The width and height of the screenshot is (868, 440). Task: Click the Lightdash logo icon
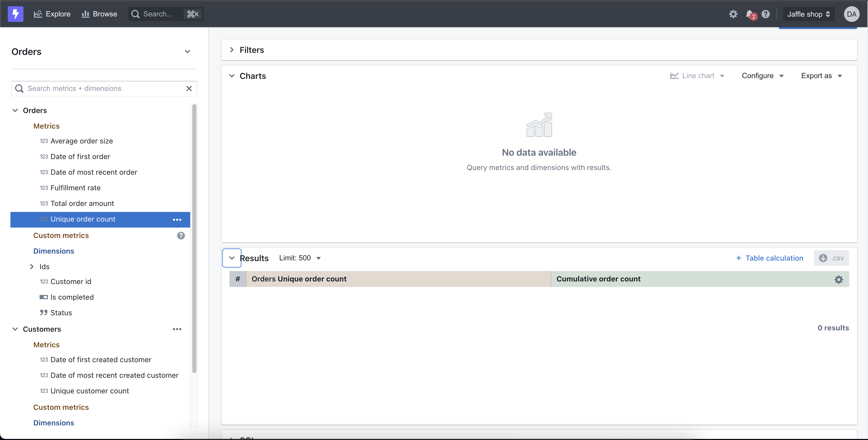(16, 14)
